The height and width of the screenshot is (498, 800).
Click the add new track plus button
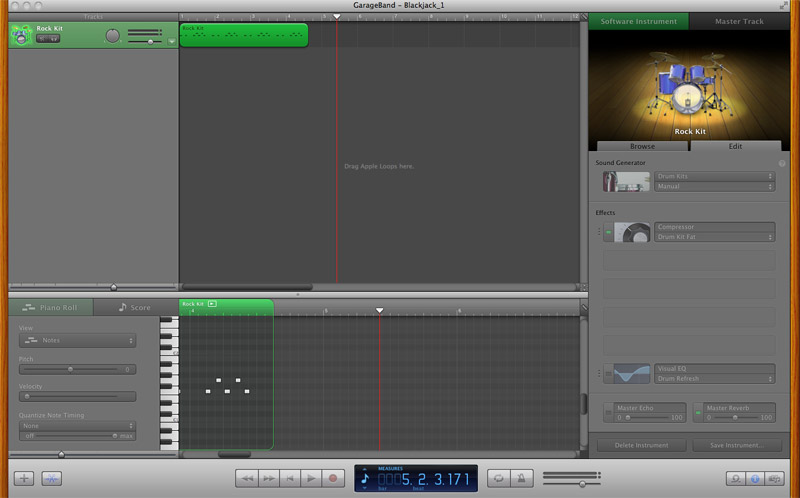point(25,479)
